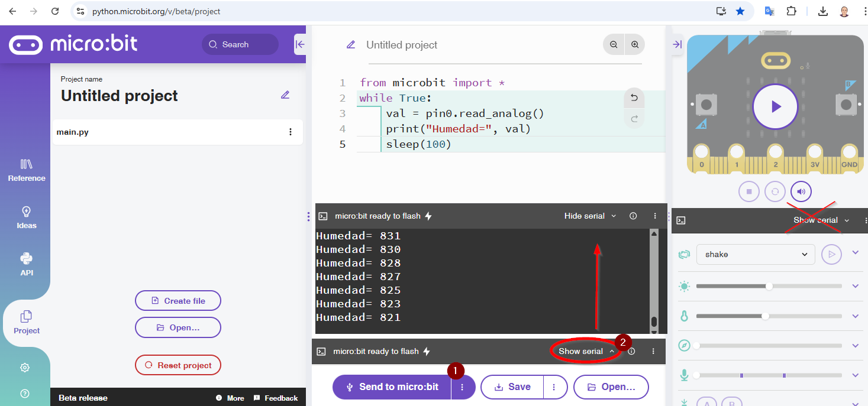
Task: Open more options beside Send to micro:bit
Action: (463, 387)
